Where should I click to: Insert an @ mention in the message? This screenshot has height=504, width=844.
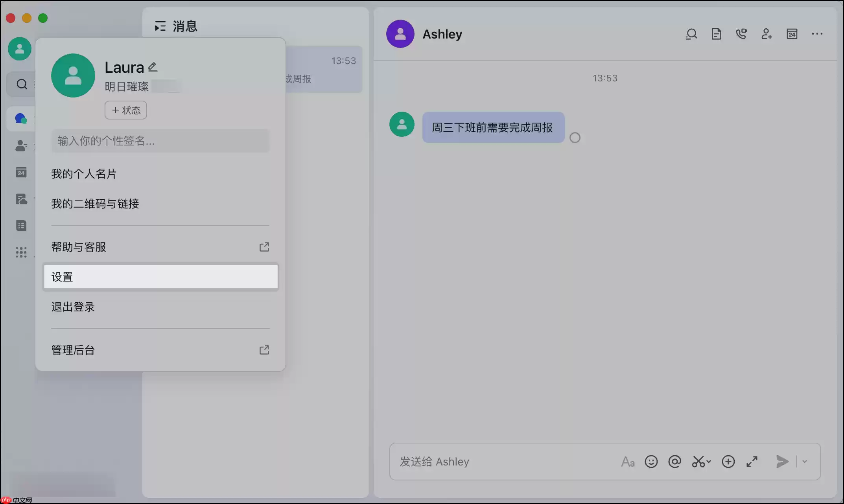click(x=675, y=462)
